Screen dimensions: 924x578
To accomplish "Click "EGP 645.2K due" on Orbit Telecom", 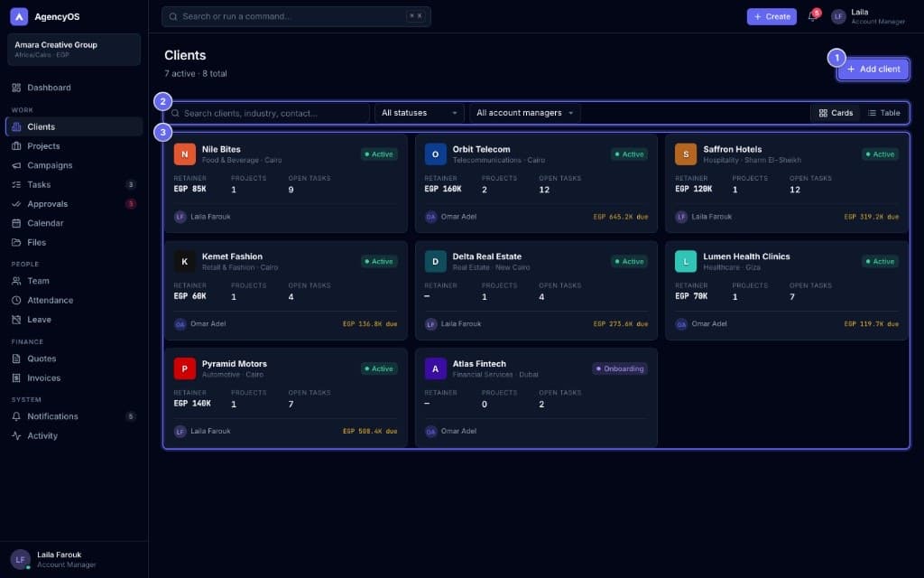I will click(621, 217).
